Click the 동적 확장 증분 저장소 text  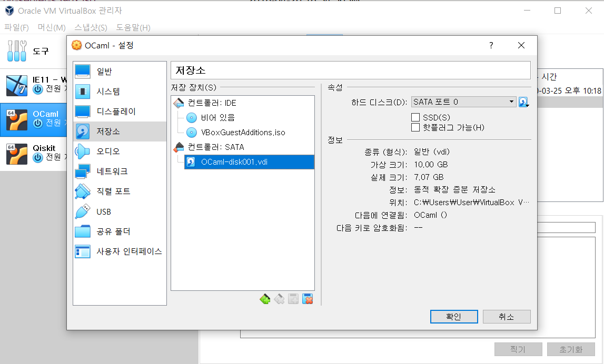454,190
